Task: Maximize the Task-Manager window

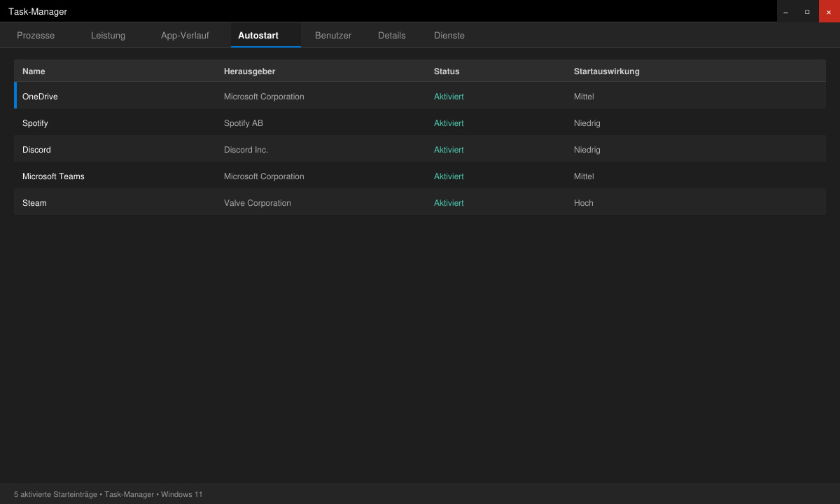Action: pos(808,11)
